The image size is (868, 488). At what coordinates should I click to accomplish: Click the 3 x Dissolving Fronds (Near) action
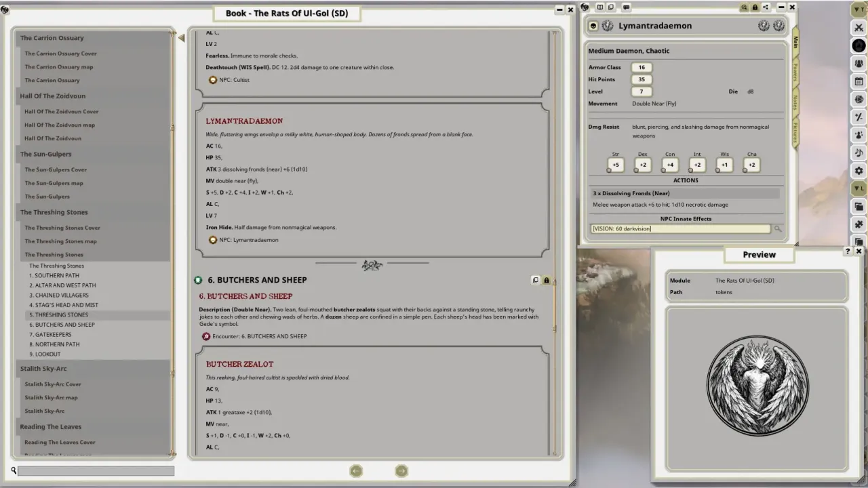(685, 193)
